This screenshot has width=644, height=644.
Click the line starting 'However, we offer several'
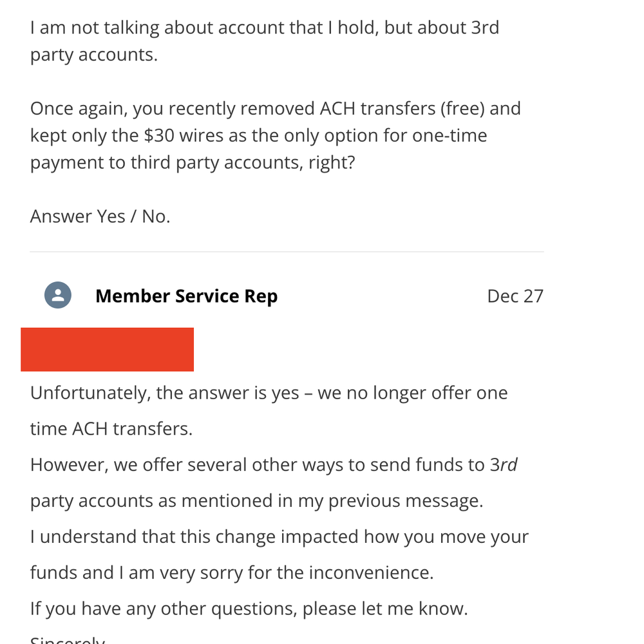(274, 465)
